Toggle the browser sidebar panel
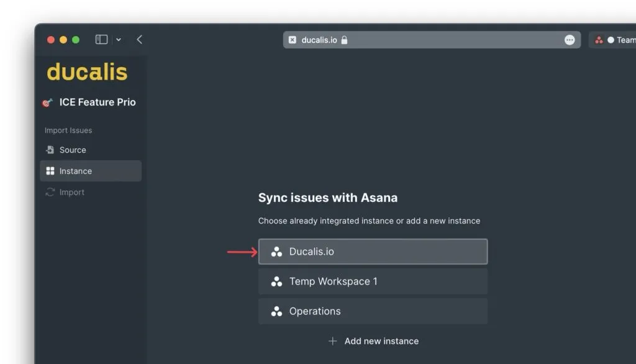The image size is (636, 364). click(101, 40)
